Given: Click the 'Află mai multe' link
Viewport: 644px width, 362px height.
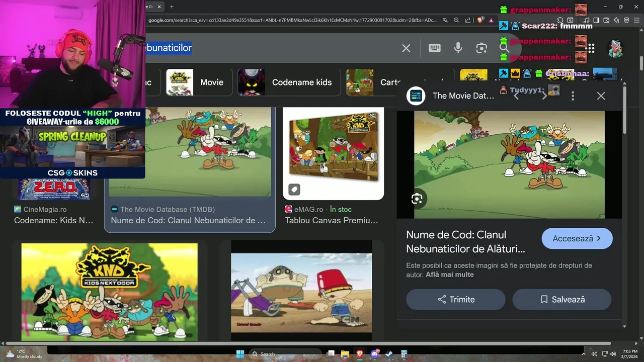Looking at the screenshot, I should tap(450, 275).
